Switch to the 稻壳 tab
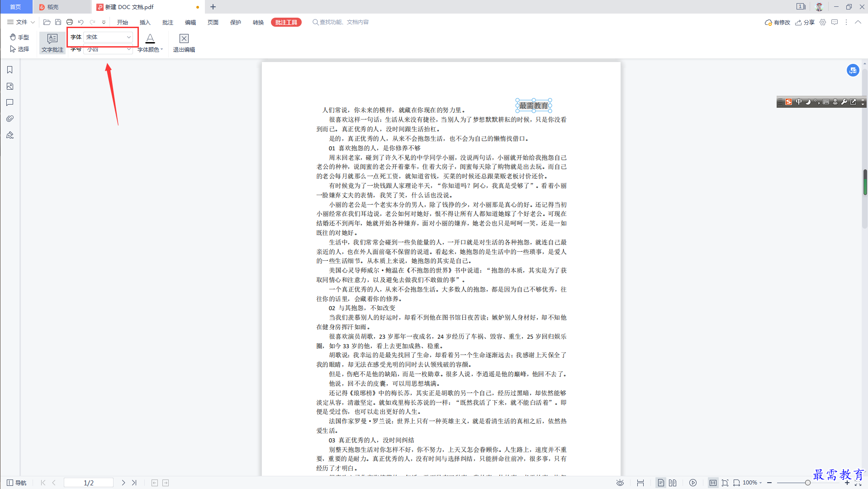The width and height of the screenshot is (868, 489). coord(62,7)
